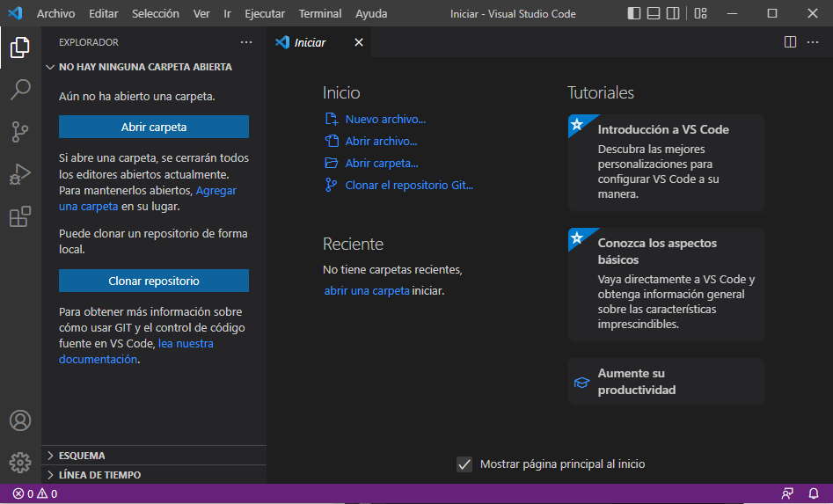Minimize the Visual Studio Code window

click(x=732, y=13)
